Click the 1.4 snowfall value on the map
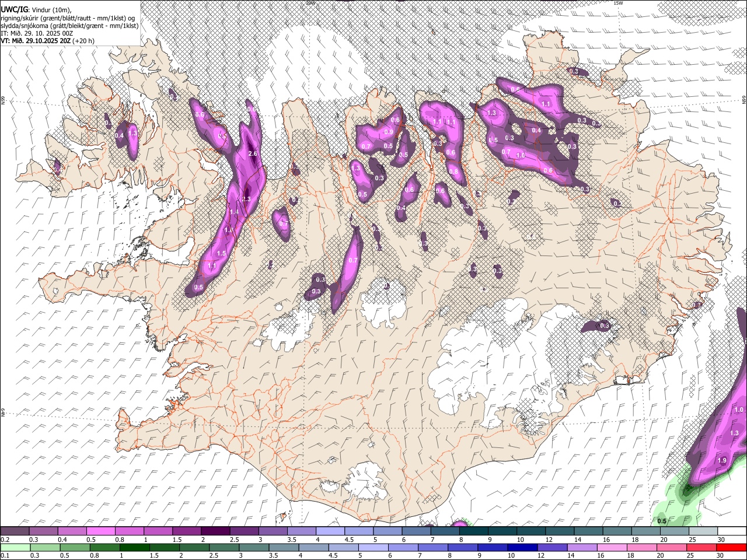Viewport: 747px width, 560px height. (234, 213)
